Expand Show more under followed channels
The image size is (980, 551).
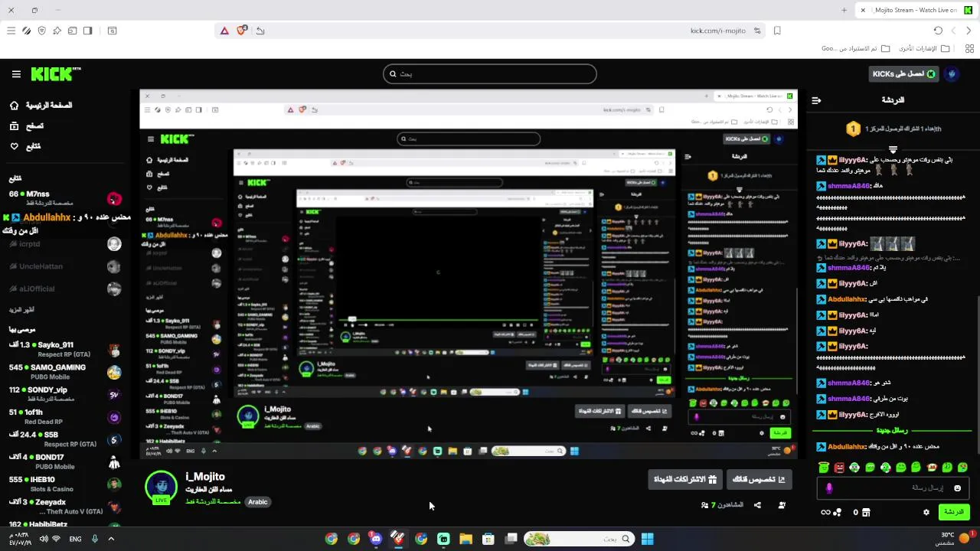21,310
